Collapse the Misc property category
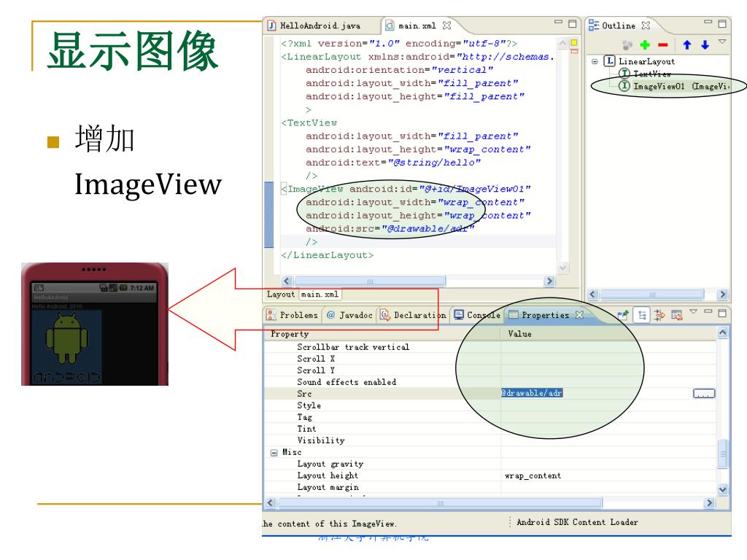This screenshot has height=560, width=747. click(x=274, y=452)
